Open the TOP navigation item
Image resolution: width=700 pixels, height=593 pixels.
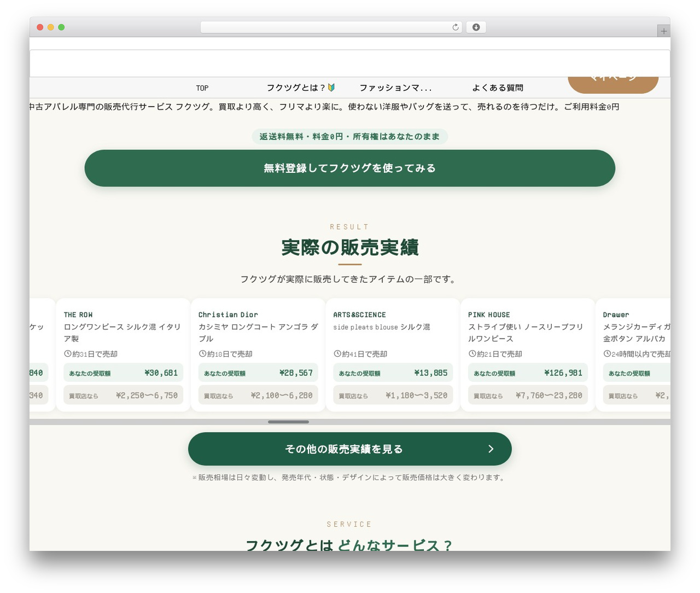[x=202, y=88]
